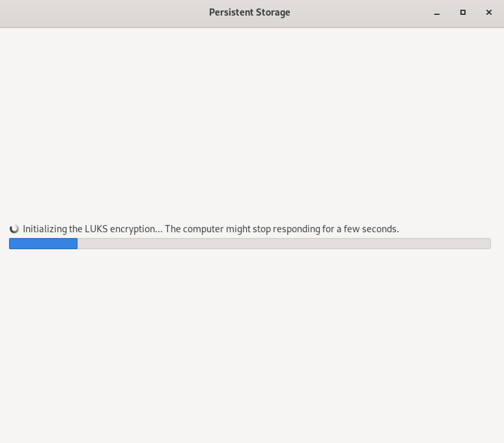Click the blank area above the progress bar
Image resolution: width=504 pixels, height=443 pixels.
click(x=249, y=130)
